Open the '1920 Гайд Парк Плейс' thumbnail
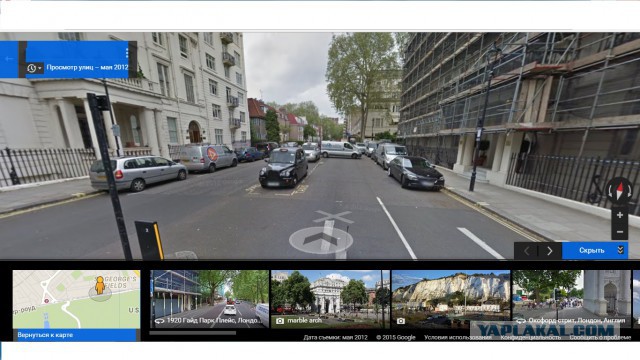Viewport: 640px width, 360px height. click(x=209, y=299)
